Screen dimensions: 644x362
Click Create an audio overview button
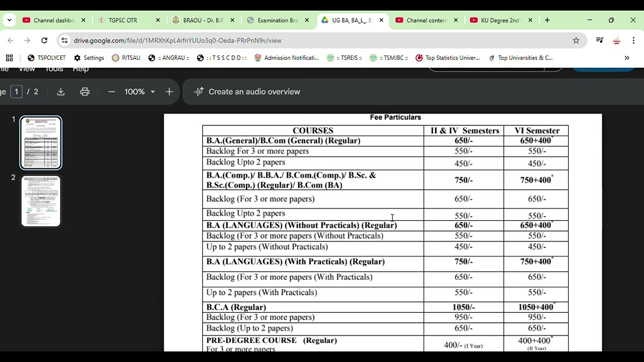point(247,92)
